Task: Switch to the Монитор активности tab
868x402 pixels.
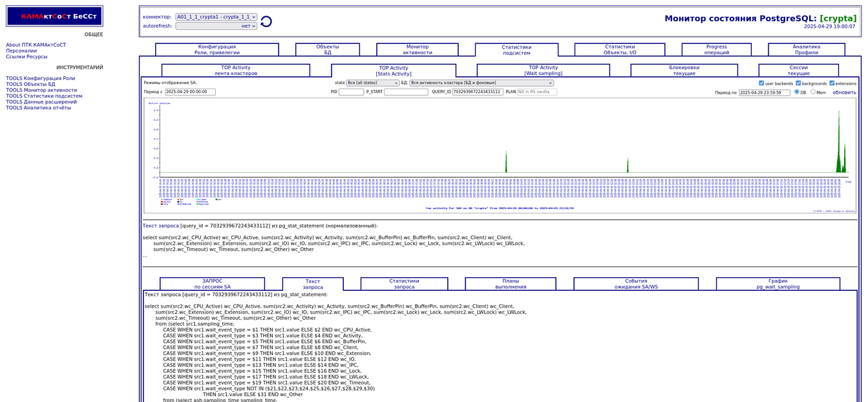Action: tap(417, 50)
